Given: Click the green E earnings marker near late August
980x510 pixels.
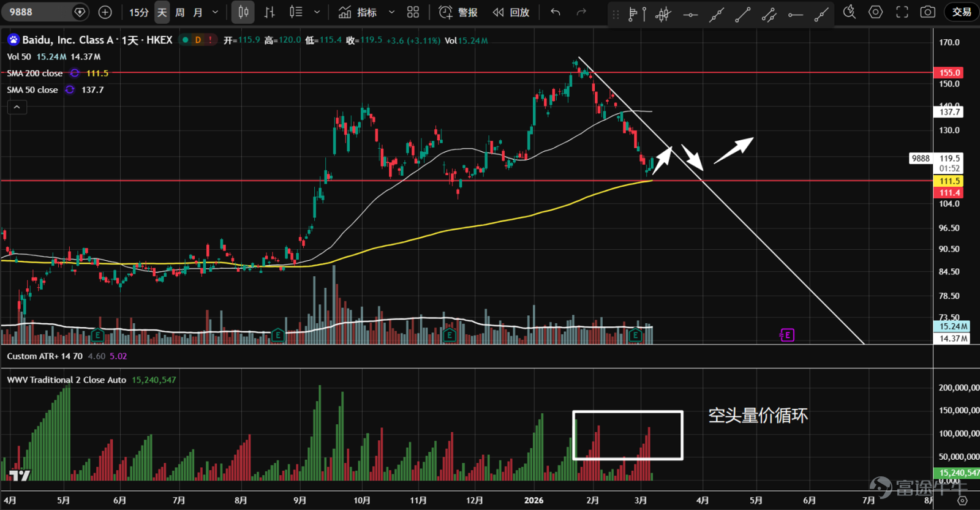Looking at the screenshot, I should pos(277,335).
